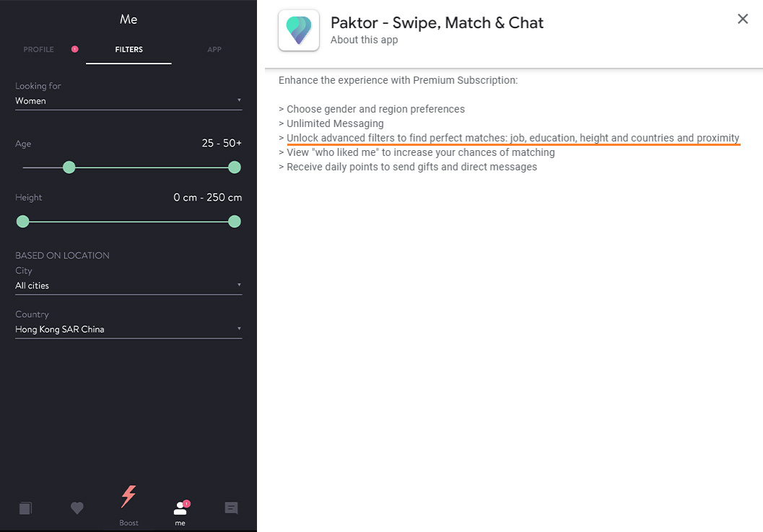Click the Paktor - Swipe, Match & Chat title
The image size is (763, 532).
(x=437, y=23)
